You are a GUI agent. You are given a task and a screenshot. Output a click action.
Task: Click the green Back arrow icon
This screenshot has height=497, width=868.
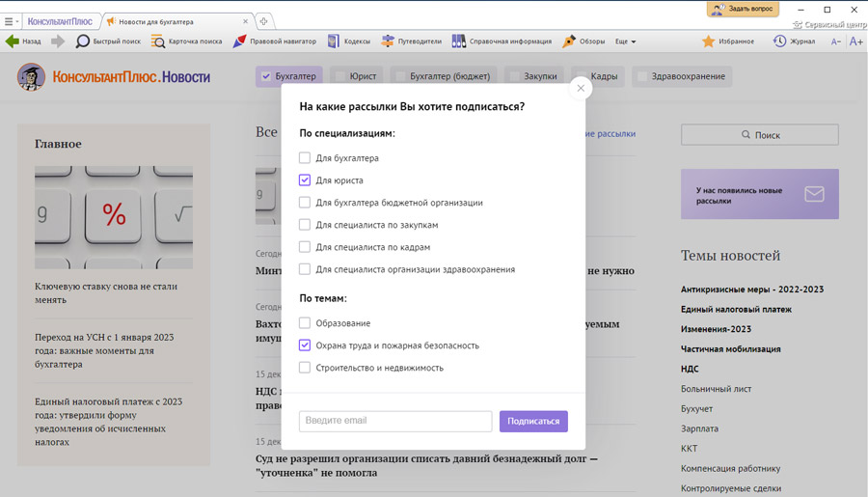12,41
